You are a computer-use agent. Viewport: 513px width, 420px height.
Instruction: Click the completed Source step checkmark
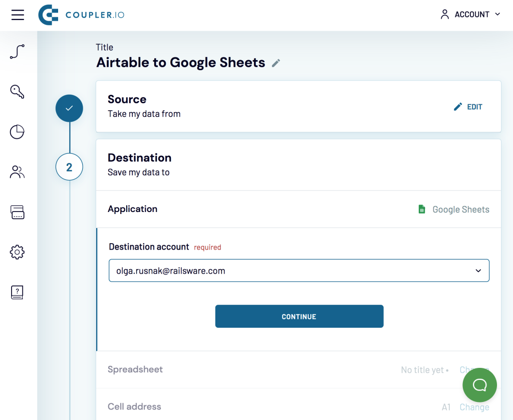coord(69,108)
